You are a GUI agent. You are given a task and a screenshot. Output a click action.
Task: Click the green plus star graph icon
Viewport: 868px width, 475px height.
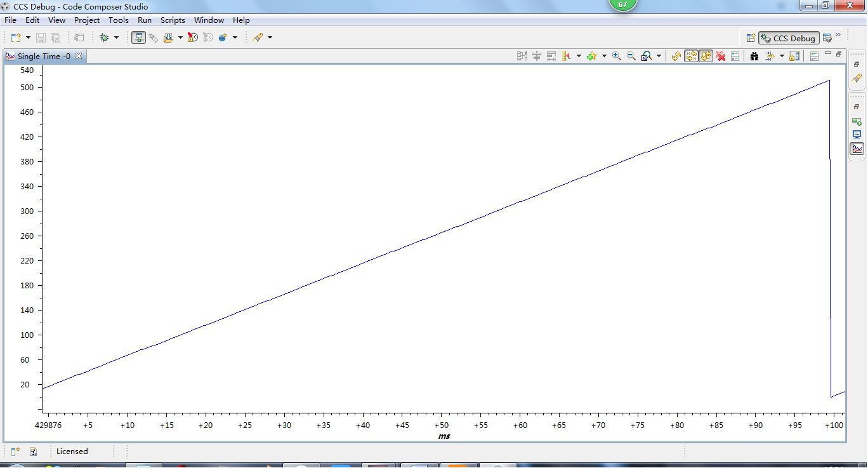(592, 57)
